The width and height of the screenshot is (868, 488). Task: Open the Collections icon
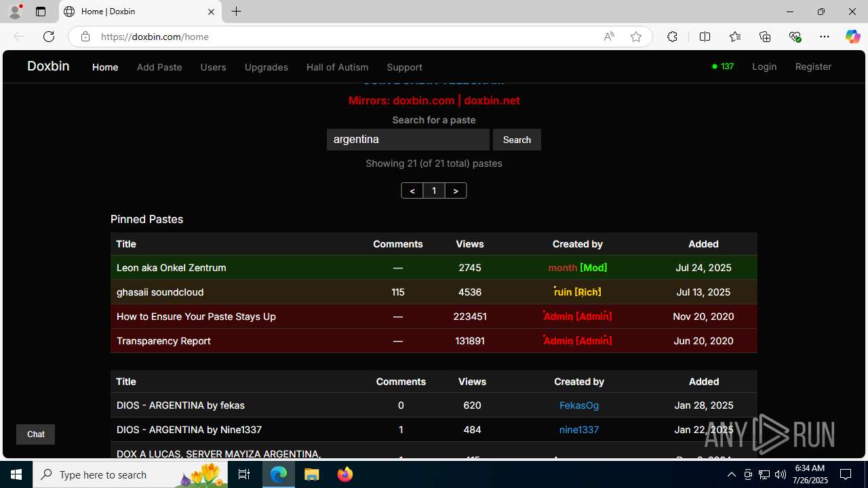[x=765, y=37]
